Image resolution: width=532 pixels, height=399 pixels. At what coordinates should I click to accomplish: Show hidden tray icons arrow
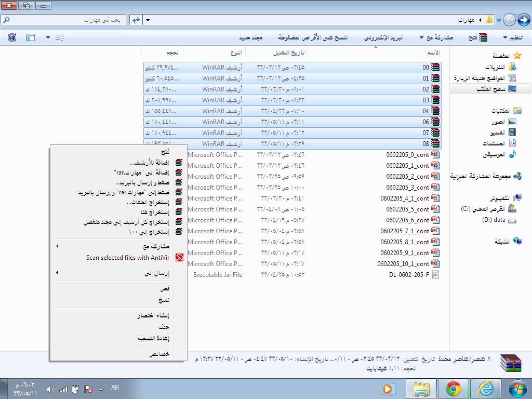click(101, 389)
